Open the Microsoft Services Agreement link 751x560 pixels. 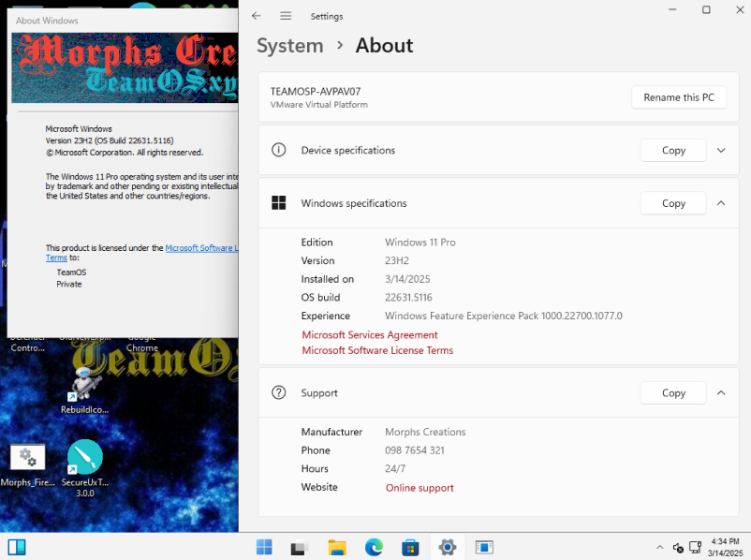(370, 335)
